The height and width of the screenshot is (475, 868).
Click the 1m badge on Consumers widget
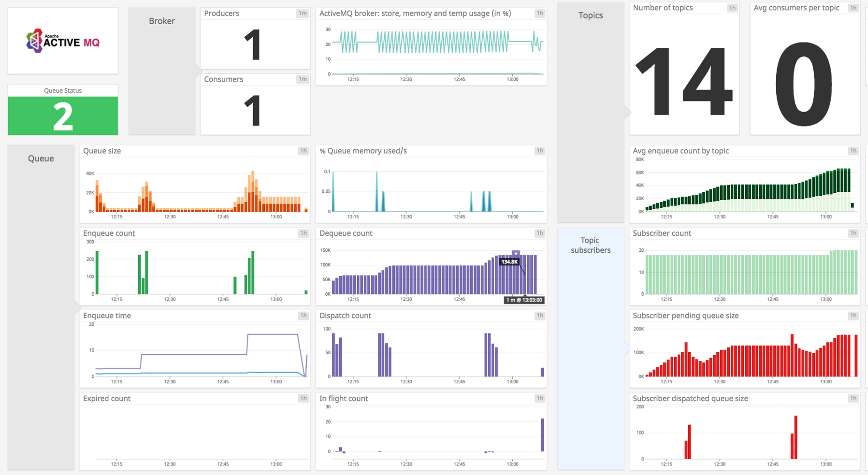(303, 79)
